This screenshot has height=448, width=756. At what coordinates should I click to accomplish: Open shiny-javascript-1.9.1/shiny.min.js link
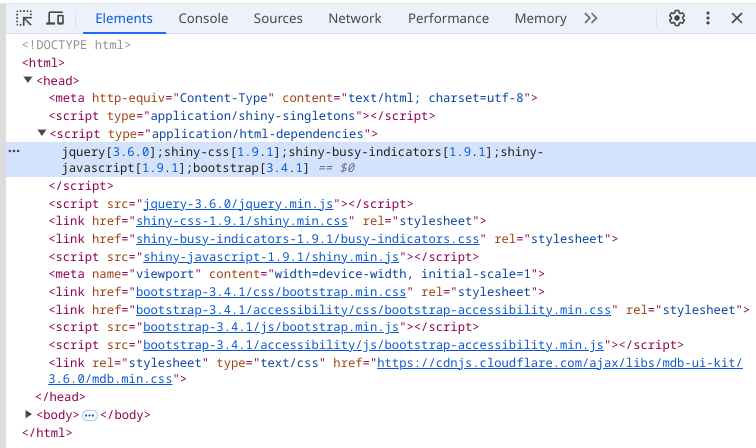[271, 257]
